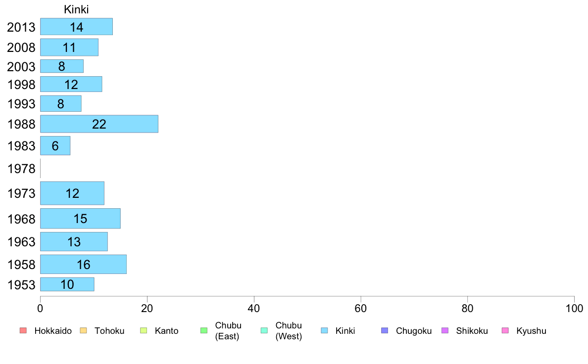Click the Kyushu pink legend swatch
Image resolution: width=588 pixels, height=364 pixels.
tap(505, 330)
